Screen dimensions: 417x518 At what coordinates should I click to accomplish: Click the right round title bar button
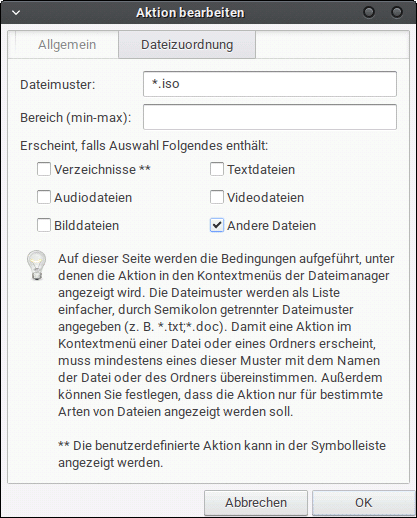click(397, 13)
